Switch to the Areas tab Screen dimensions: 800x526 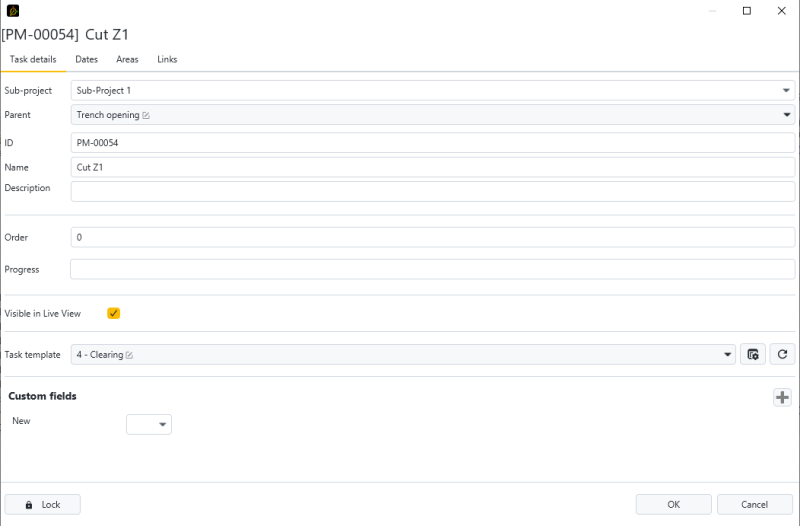127,60
